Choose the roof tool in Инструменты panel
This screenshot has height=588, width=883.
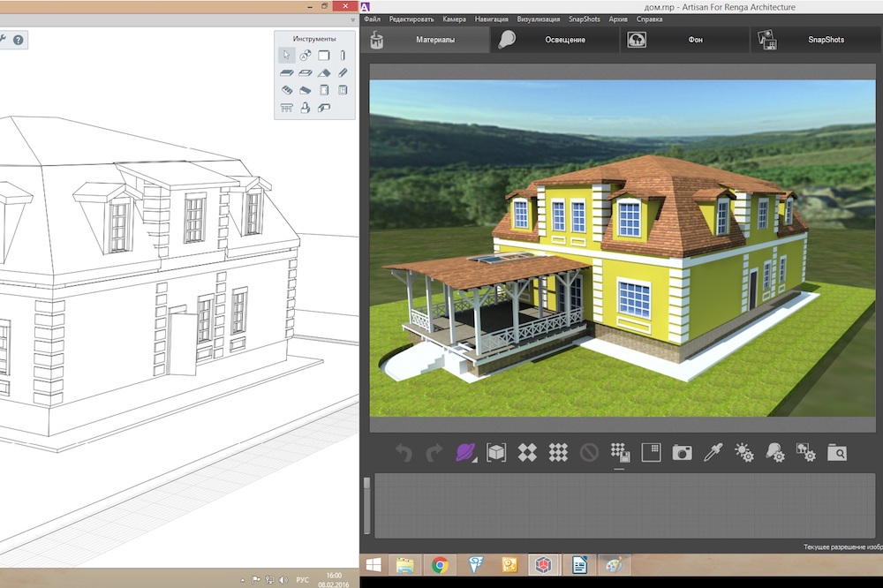tap(324, 72)
